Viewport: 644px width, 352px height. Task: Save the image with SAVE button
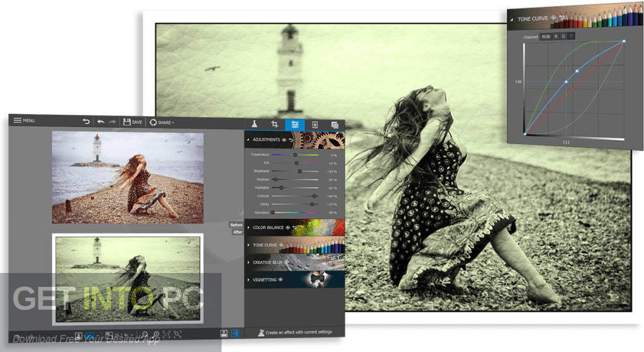tap(132, 122)
